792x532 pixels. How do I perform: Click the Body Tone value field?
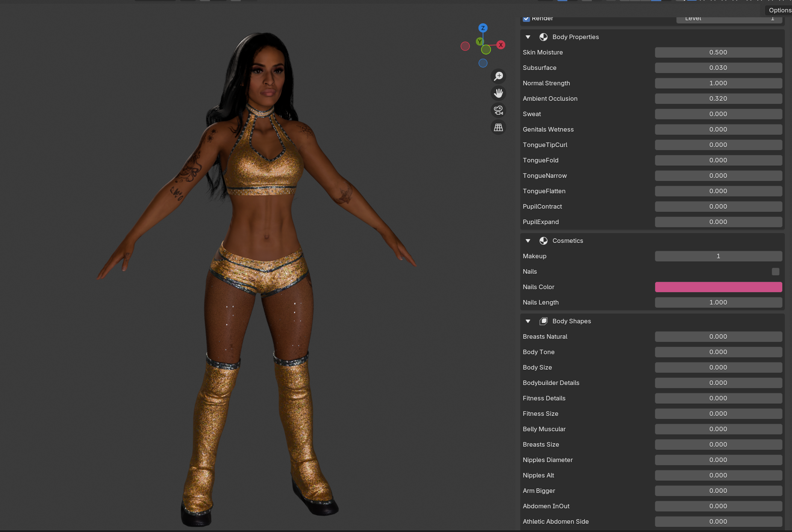point(718,352)
